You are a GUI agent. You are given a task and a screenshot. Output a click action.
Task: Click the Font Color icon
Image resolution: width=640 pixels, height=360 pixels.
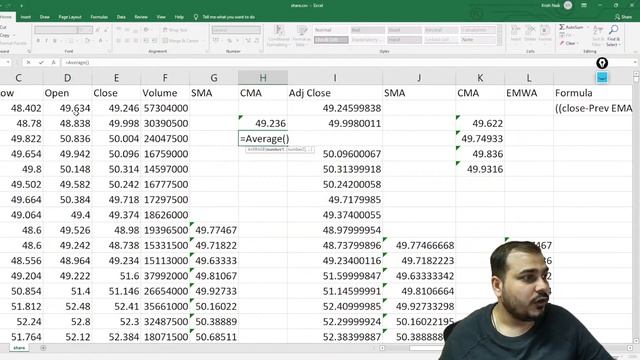pyautogui.click(x=100, y=40)
